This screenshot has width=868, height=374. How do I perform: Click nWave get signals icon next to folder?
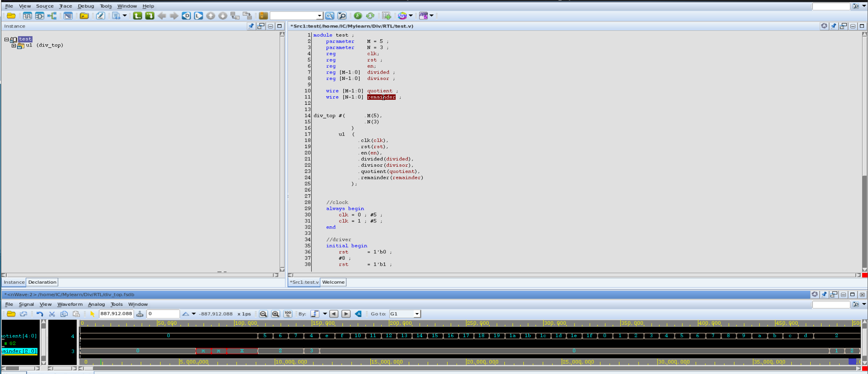click(23, 314)
